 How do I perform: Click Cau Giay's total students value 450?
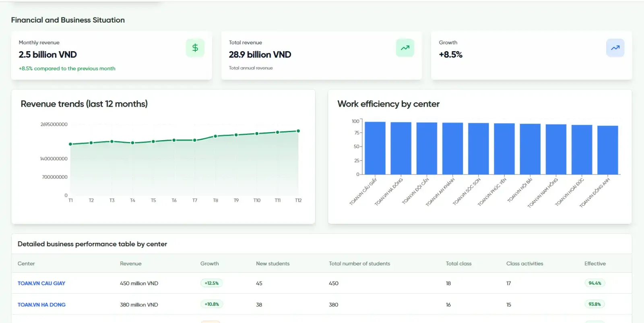(x=334, y=283)
